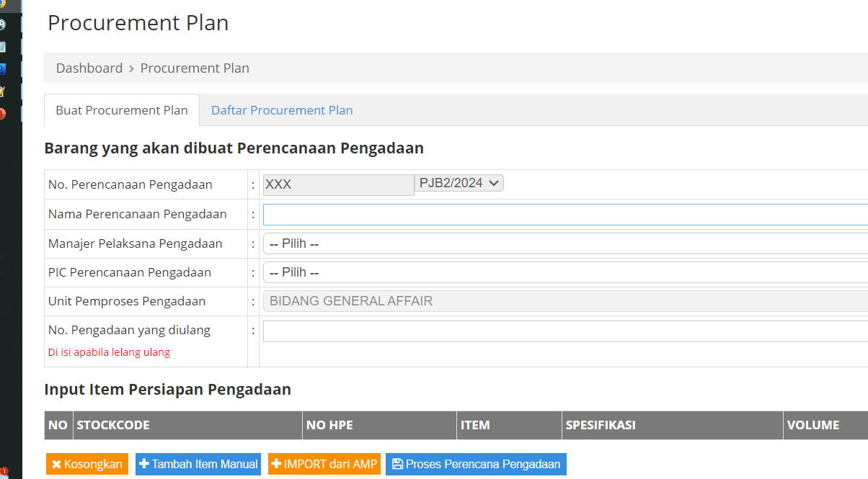This screenshot has width=868, height=479.
Task: Open the Notepad icon in taskbar
Action: coord(3,47)
